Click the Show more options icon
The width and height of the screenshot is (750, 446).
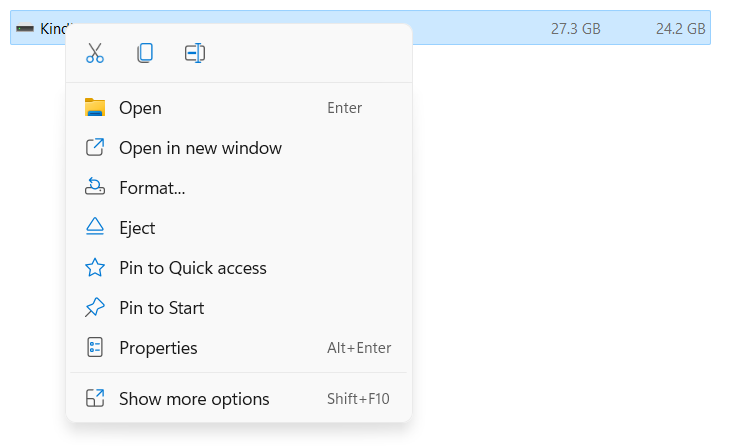point(95,399)
